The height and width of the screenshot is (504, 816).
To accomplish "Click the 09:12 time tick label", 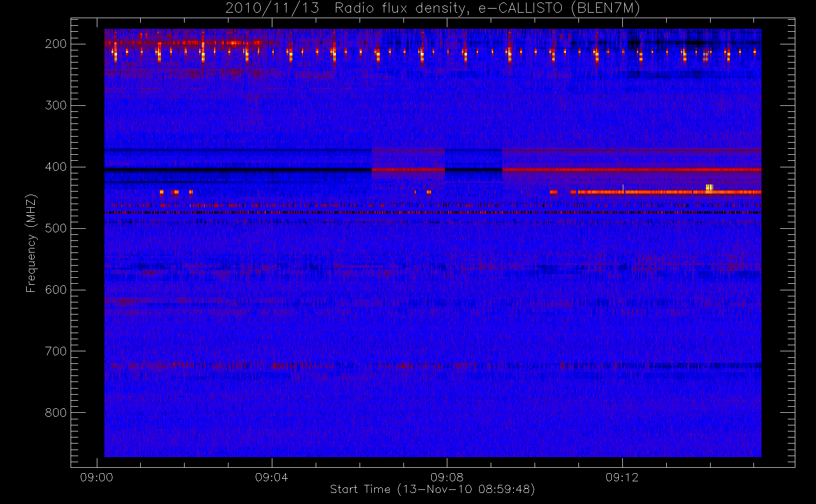I will tap(622, 477).
